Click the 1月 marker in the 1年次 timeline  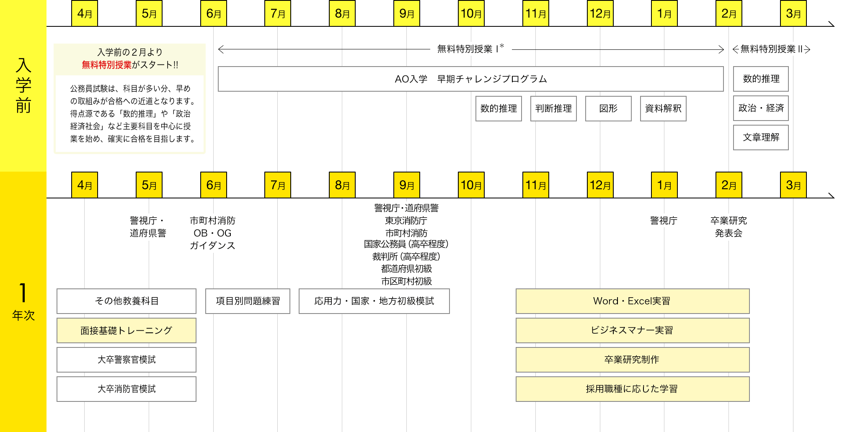pyautogui.click(x=664, y=185)
